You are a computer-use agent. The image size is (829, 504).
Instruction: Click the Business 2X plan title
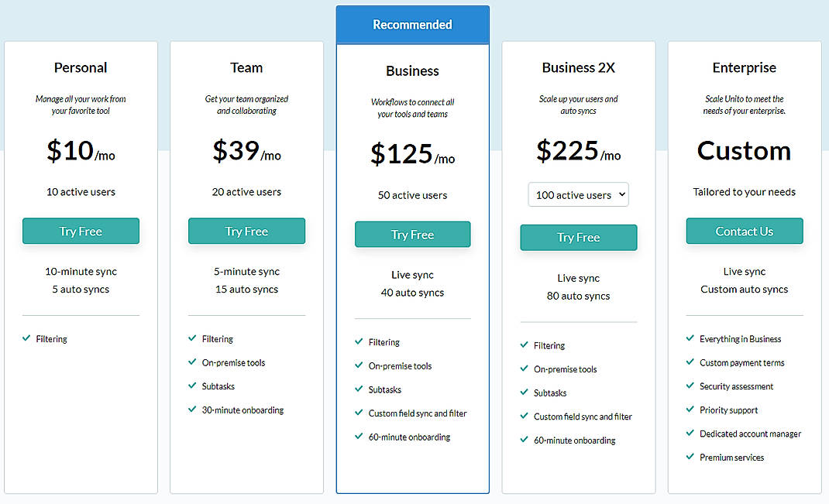click(x=579, y=67)
